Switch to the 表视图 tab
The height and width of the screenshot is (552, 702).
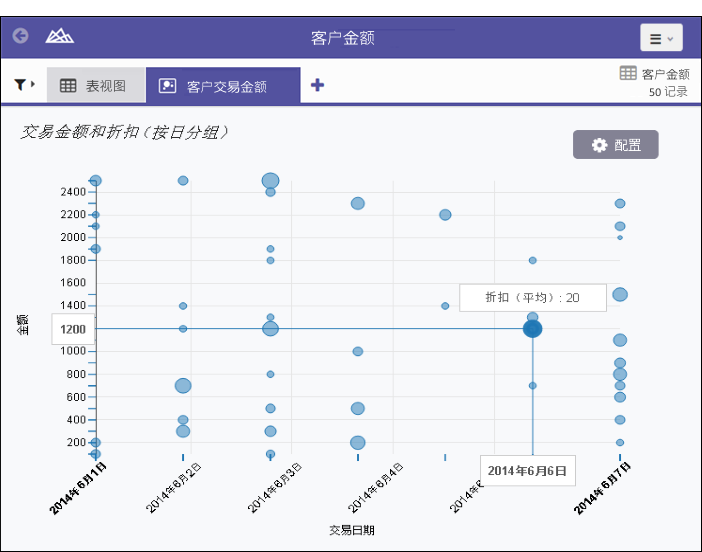[x=94, y=86]
